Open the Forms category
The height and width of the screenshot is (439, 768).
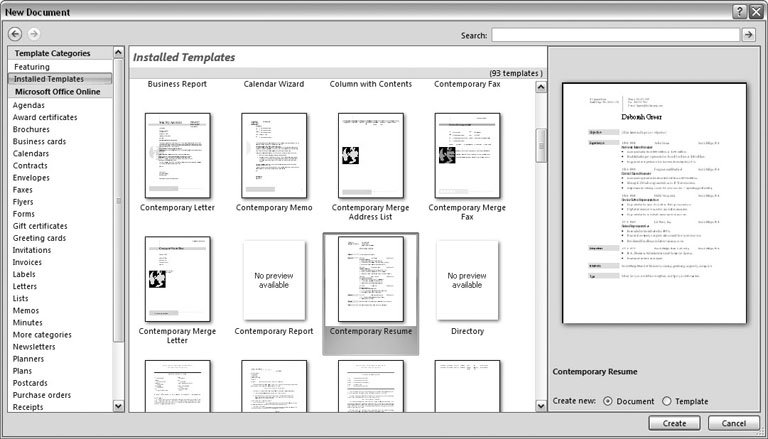point(24,214)
